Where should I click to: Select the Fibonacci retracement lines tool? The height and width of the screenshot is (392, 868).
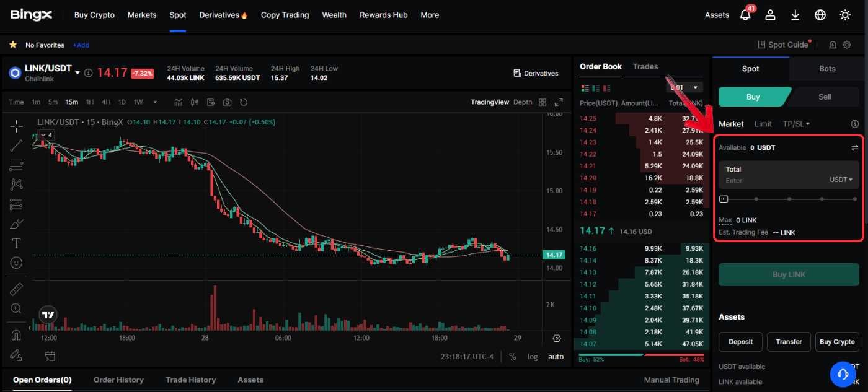(x=17, y=165)
